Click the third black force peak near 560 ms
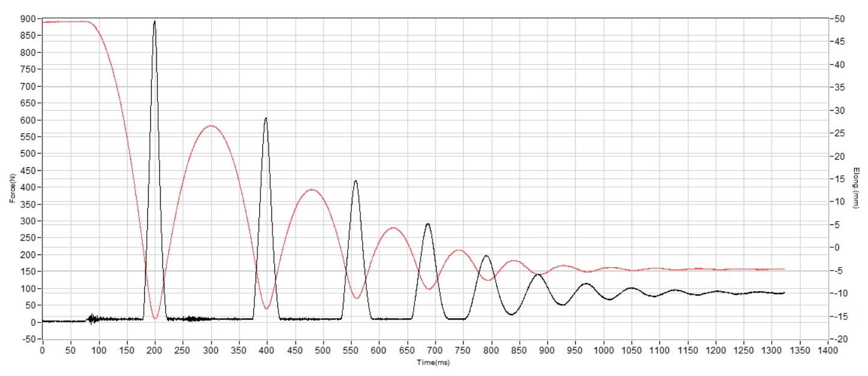Image resolution: width=868 pixels, height=376 pixels. pos(356,181)
